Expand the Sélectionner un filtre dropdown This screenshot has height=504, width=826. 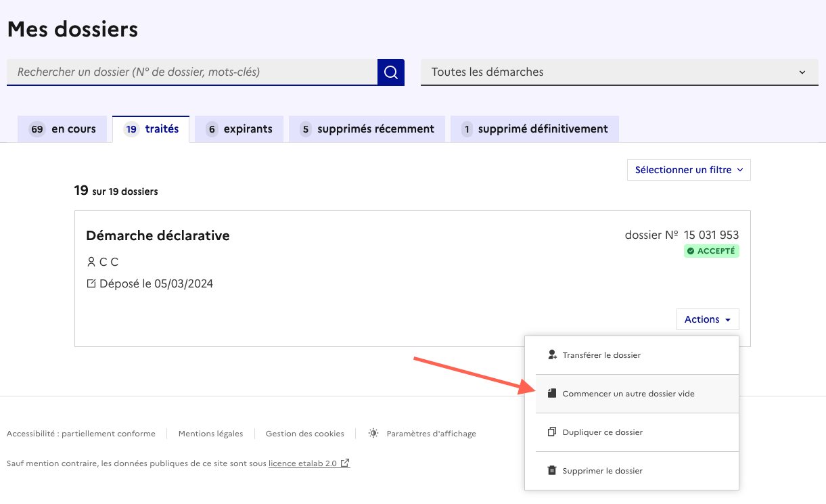pos(689,170)
